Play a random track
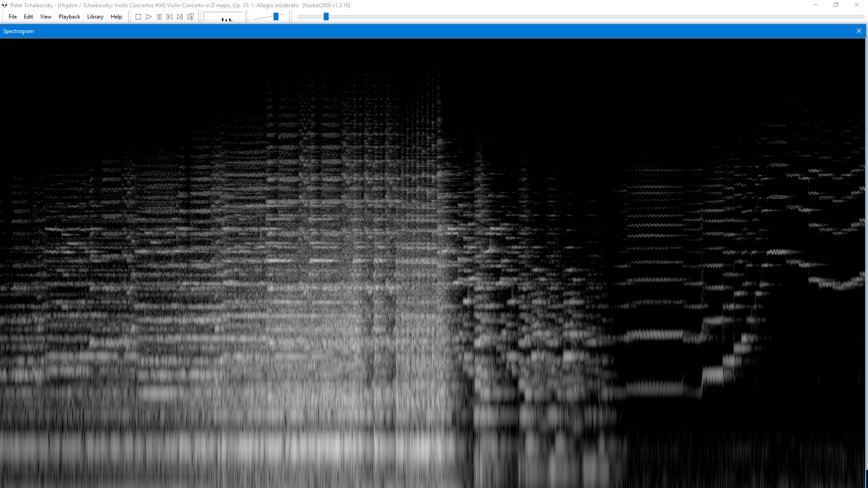 (190, 17)
